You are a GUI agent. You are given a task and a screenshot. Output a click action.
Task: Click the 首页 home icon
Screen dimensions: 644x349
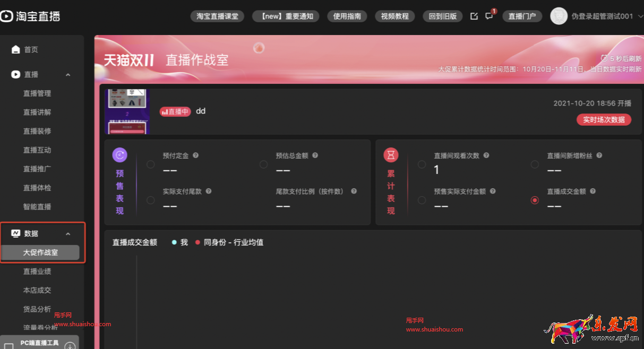(x=16, y=49)
